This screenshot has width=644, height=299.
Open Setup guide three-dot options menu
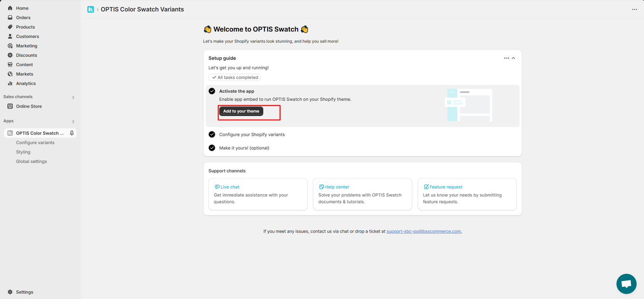pyautogui.click(x=506, y=58)
